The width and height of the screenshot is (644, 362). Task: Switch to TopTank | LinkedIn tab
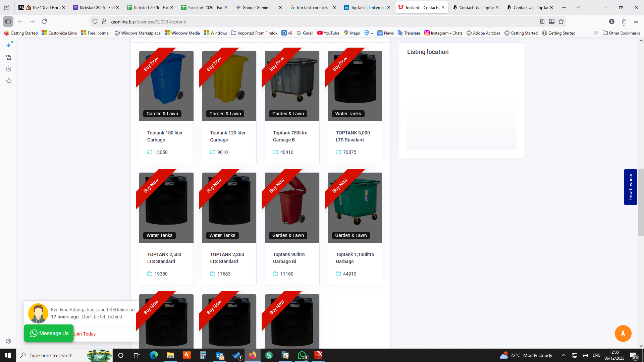point(367,7)
